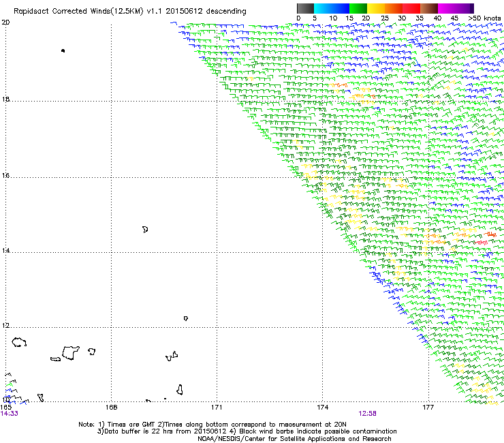Select the yellow 20-25 knots color band

point(376,8)
